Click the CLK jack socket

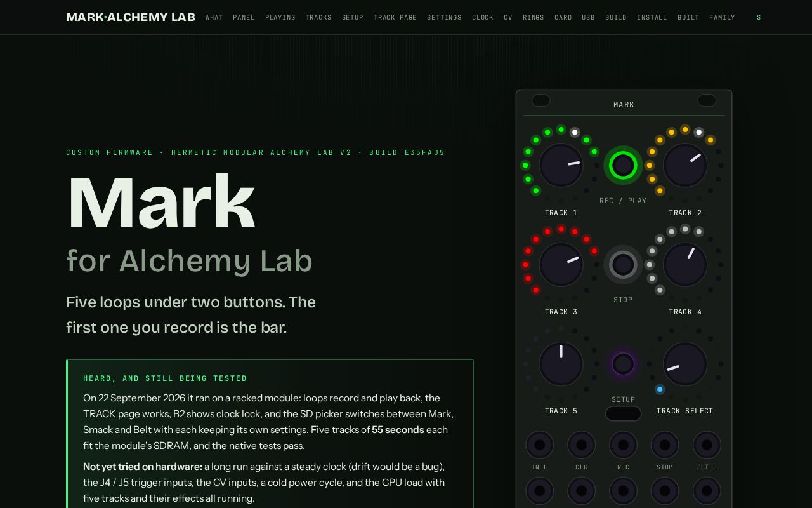(581, 445)
